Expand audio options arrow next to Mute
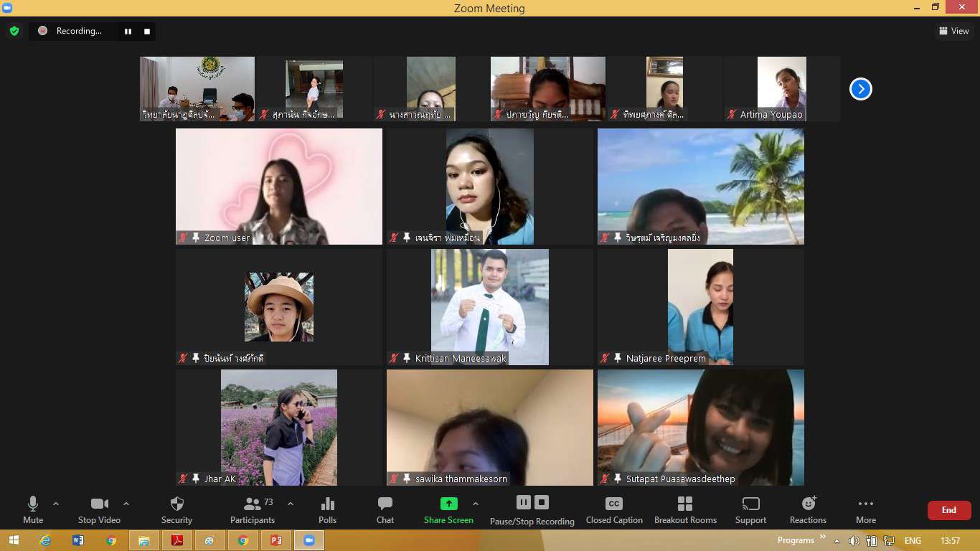Viewport: 980px width, 551px height. tap(56, 504)
